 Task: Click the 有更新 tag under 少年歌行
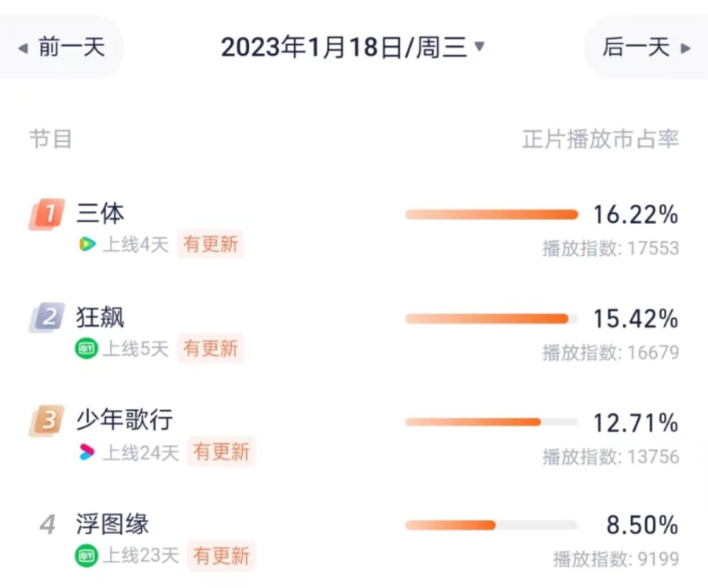[221, 451]
